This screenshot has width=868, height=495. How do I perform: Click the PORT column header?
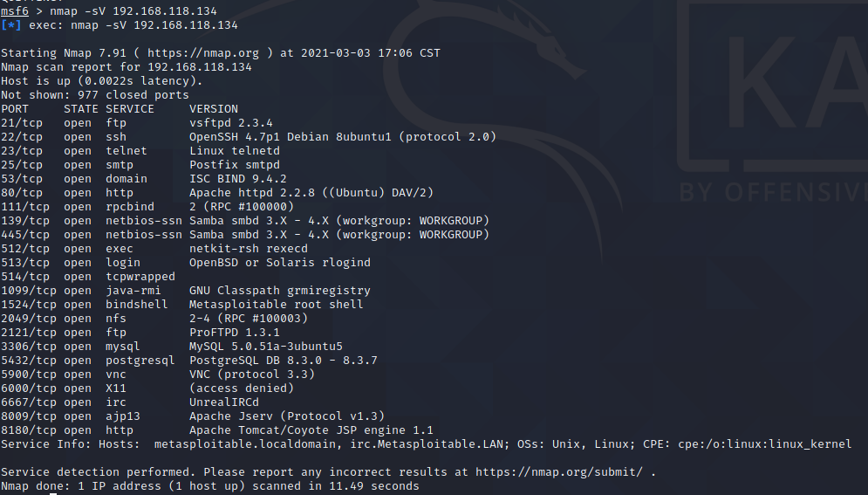(14, 109)
